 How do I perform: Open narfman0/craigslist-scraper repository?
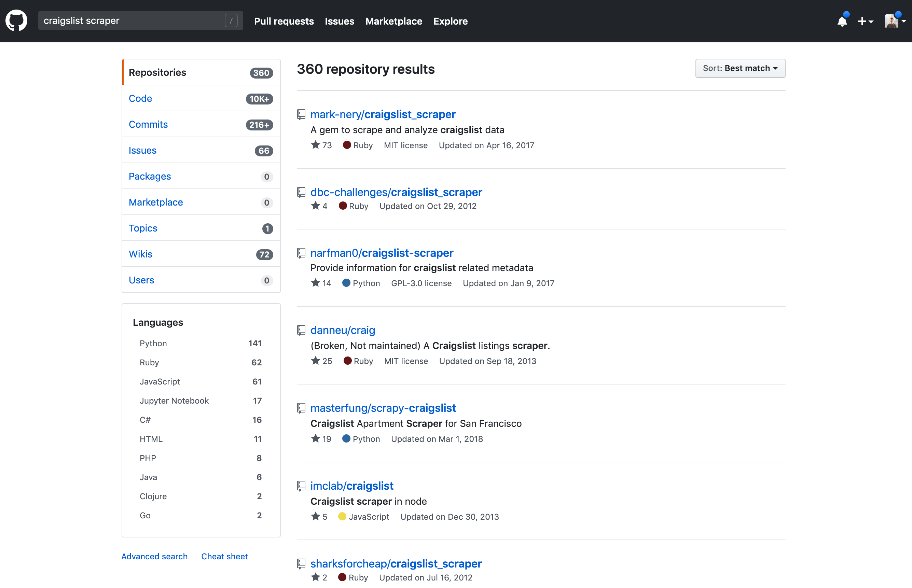click(x=382, y=253)
